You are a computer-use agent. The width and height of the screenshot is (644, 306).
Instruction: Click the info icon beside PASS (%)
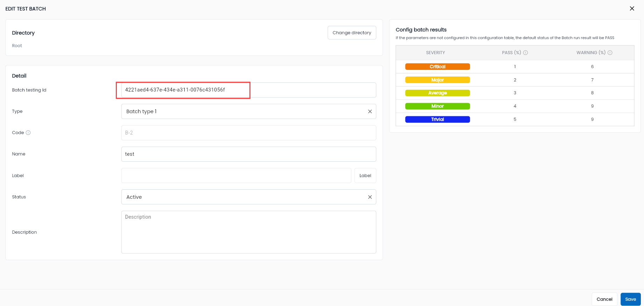tap(525, 53)
